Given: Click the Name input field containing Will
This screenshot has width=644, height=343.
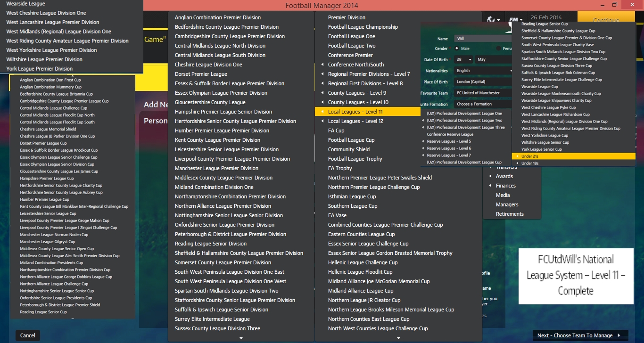Looking at the screenshot, I should [x=483, y=39].
